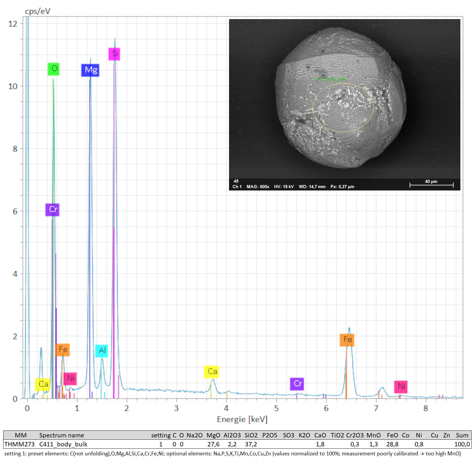476x462 pixels.
Task: Select the blue Mg peak label
Action: [90, 70]
